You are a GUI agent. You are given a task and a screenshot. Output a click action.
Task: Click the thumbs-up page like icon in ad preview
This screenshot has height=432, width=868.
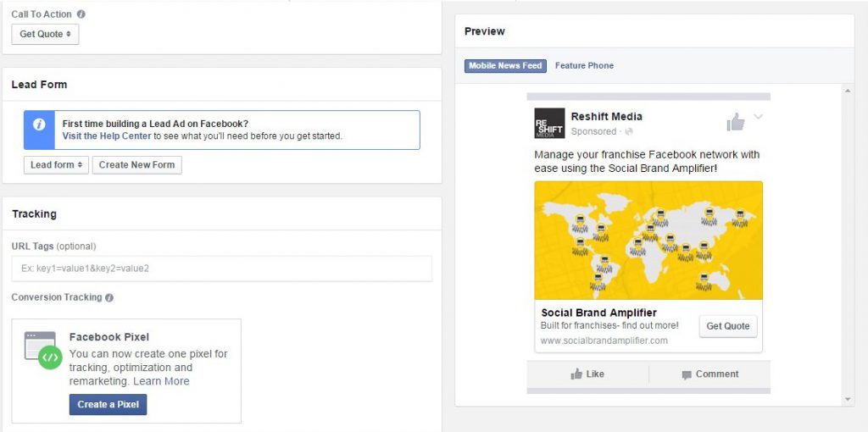[735, 123]
